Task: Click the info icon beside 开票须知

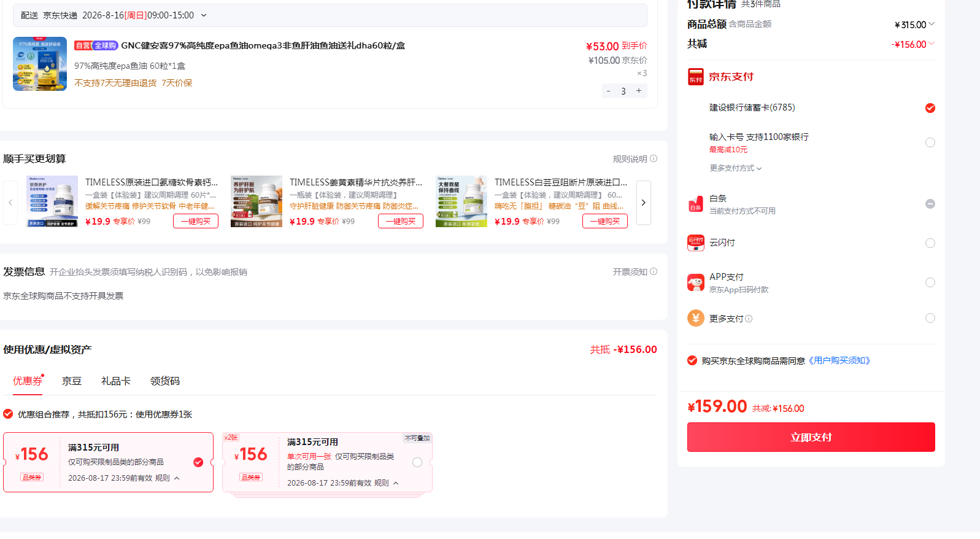Action: pyautogui.click(x=654, y=271)
